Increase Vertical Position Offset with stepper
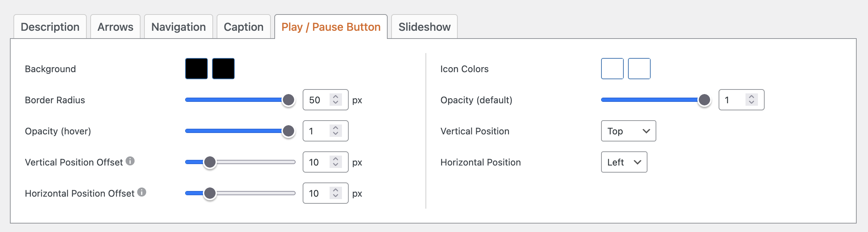 [x=336, y=159]
